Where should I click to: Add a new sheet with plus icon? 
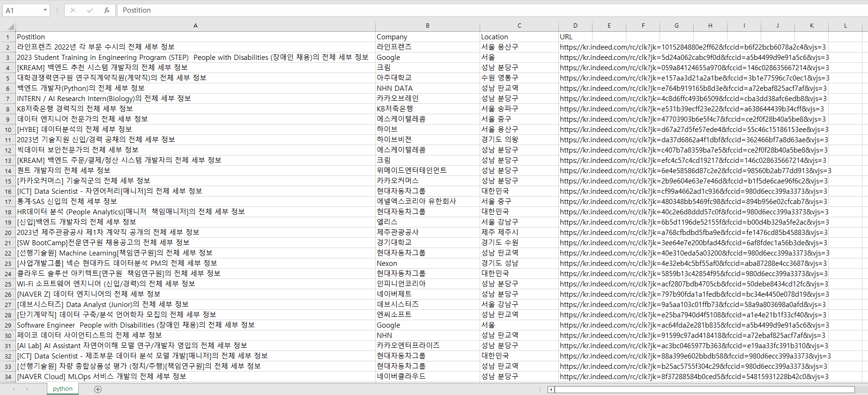click(98, 389)
